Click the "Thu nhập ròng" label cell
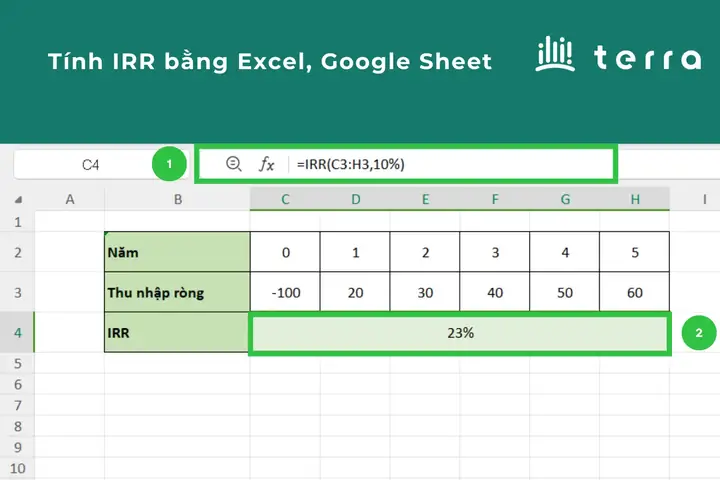 point(177,292)
